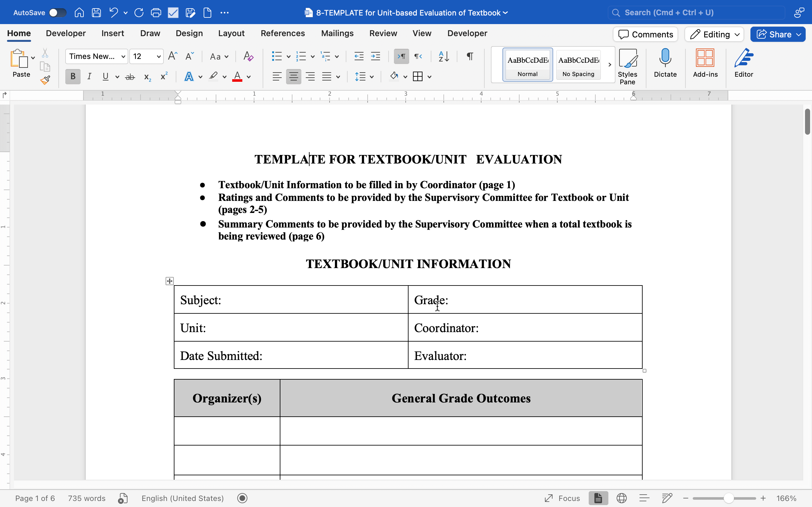Toggle Show paragraph marks pilcrow
Viewport: 812px width, 507px height.
(470, 56)
